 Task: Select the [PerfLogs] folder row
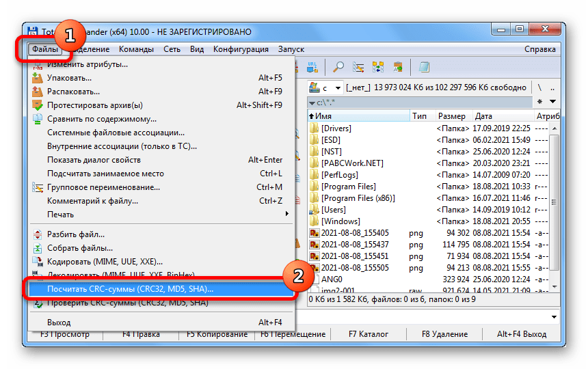click(429, 175)
